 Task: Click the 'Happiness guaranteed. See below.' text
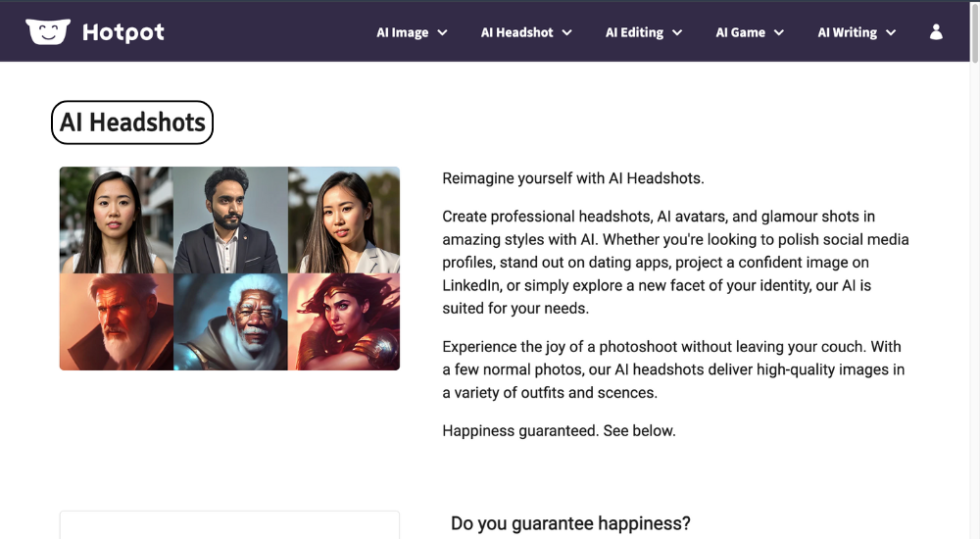(x=559, y=431)
